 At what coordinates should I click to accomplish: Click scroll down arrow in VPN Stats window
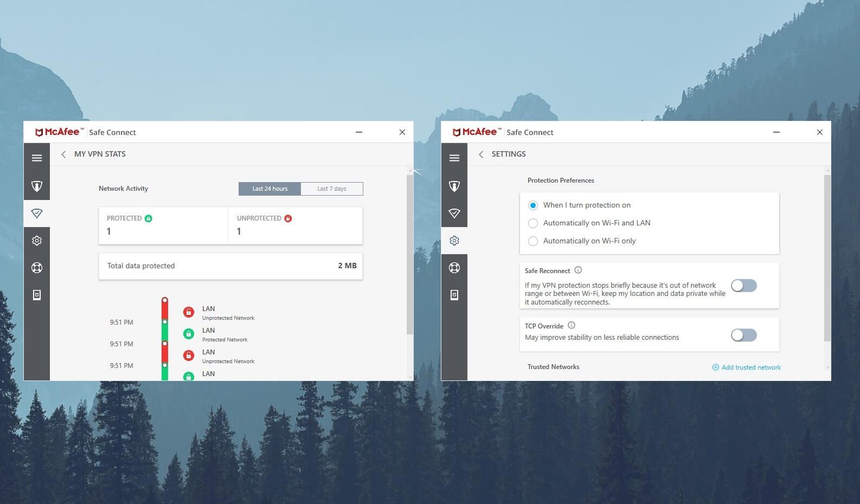[410, 377]
